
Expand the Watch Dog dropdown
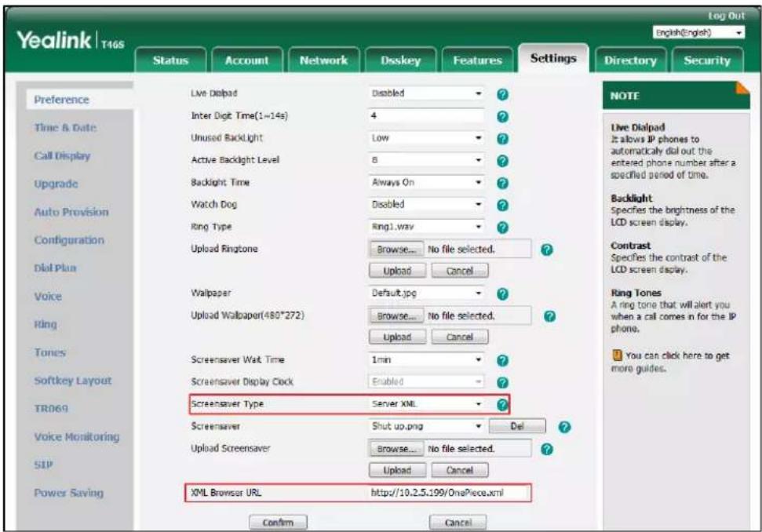pos(425,205)
